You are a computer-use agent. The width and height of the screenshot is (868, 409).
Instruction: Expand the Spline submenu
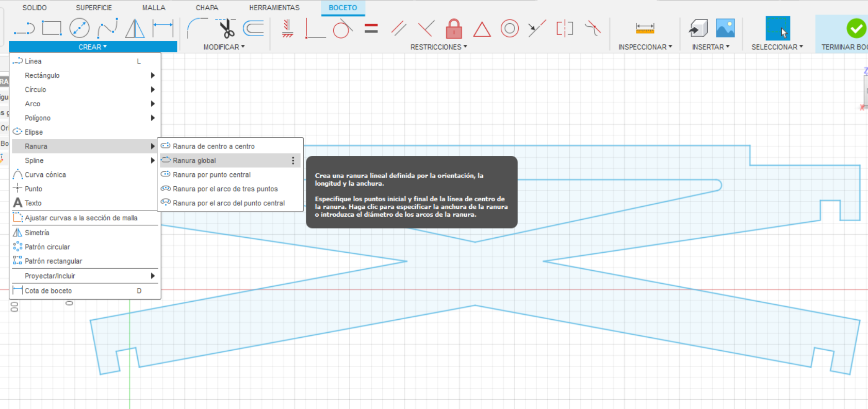pyautogui.click(x=85, y=160)
